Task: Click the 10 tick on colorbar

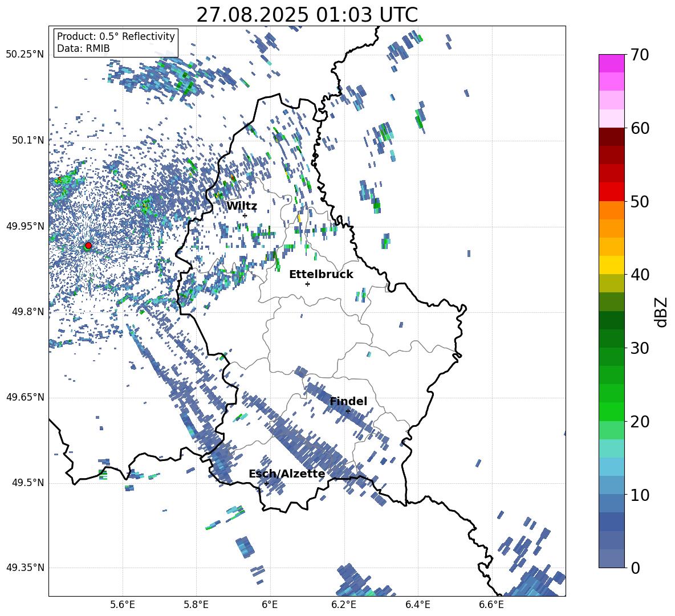Action: 640,495
